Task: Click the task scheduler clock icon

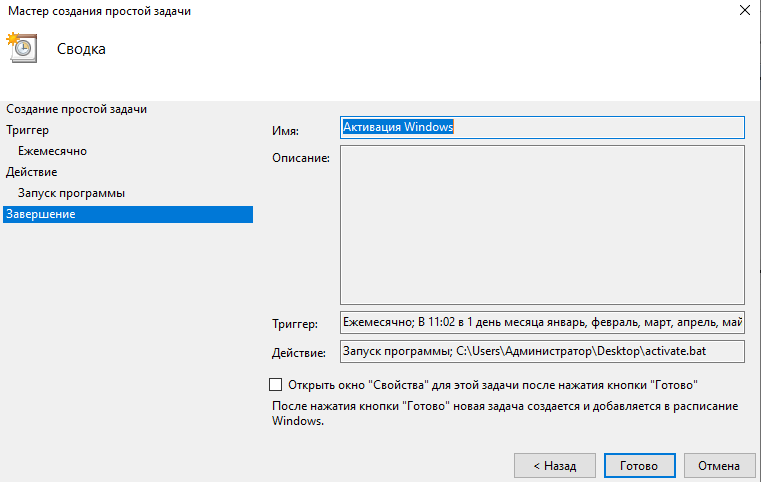Action: pyautogui.click(x=22, y=47)
